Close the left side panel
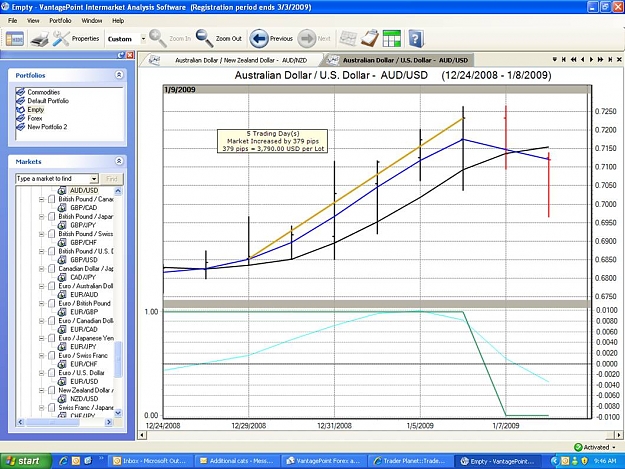 click(x=130, y=55)
